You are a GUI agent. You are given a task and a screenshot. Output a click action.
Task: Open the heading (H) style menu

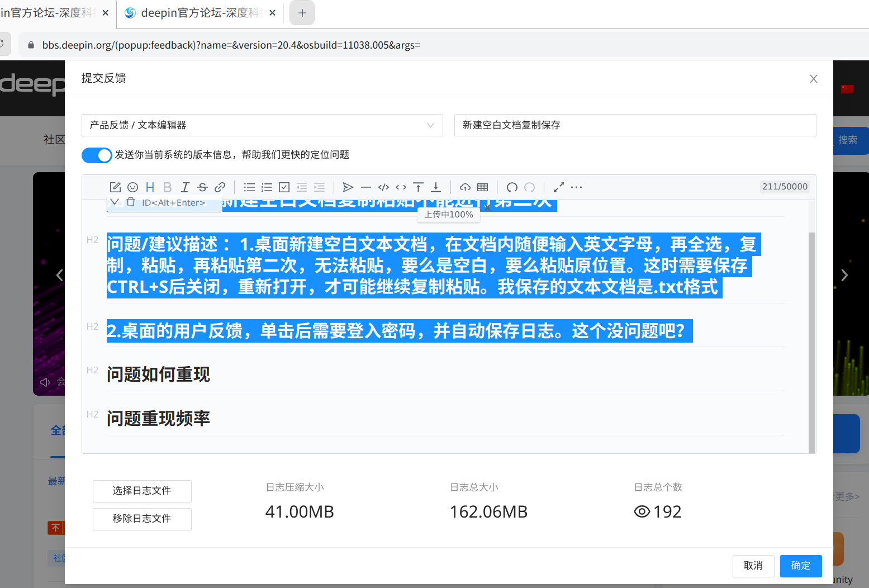pos(150,187)
